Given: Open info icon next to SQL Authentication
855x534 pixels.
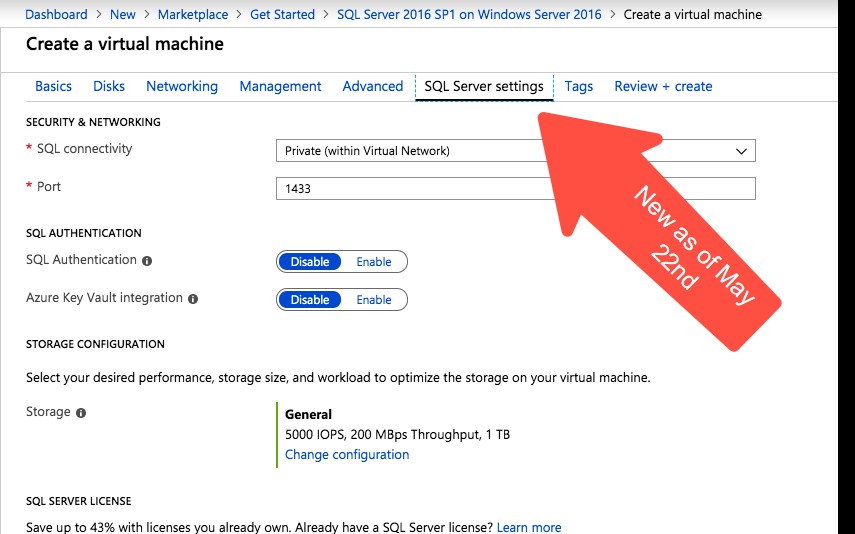Looking at the screenshot, I should coord(147,261).
